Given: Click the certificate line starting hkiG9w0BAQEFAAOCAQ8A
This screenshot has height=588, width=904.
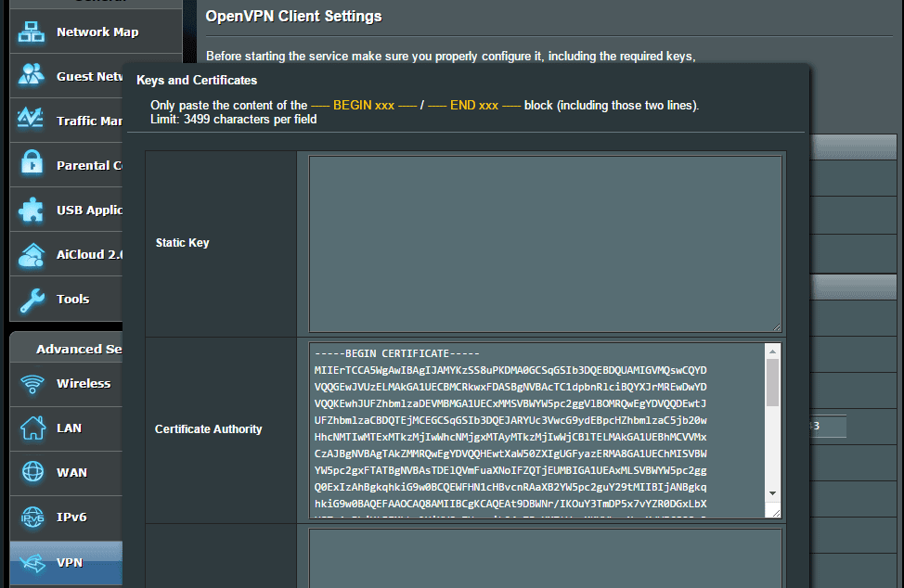Looking at the screenshot, I should (x=510, y=504).
